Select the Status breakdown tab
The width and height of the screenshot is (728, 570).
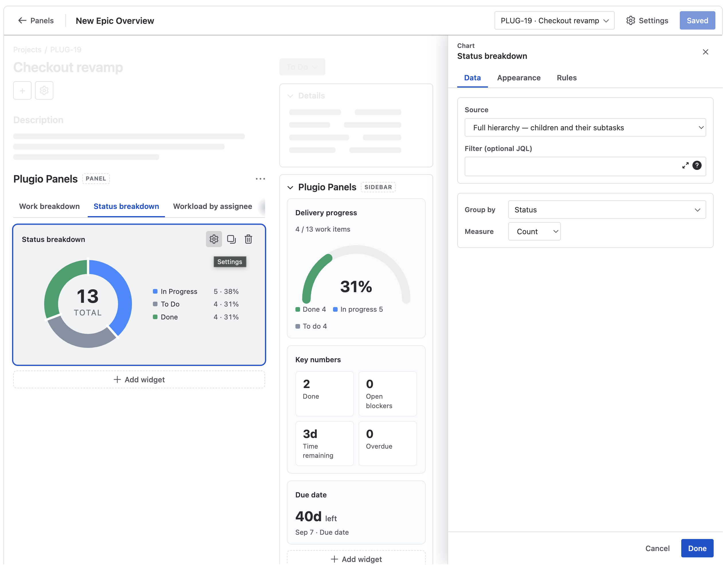[x=127, y=207]
